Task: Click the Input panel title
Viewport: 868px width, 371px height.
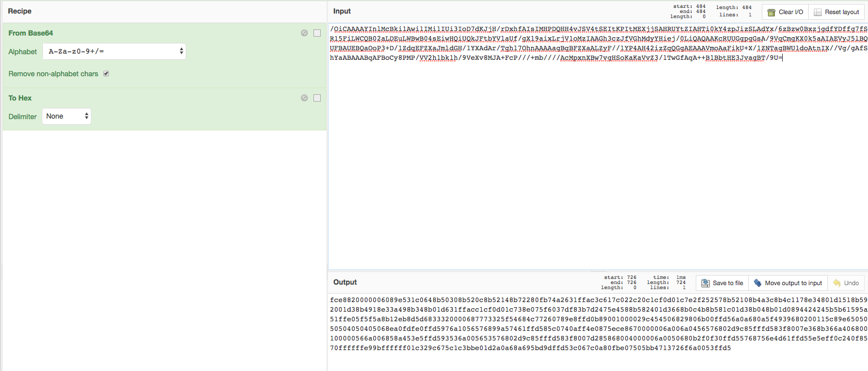Action: pos(342,11)
